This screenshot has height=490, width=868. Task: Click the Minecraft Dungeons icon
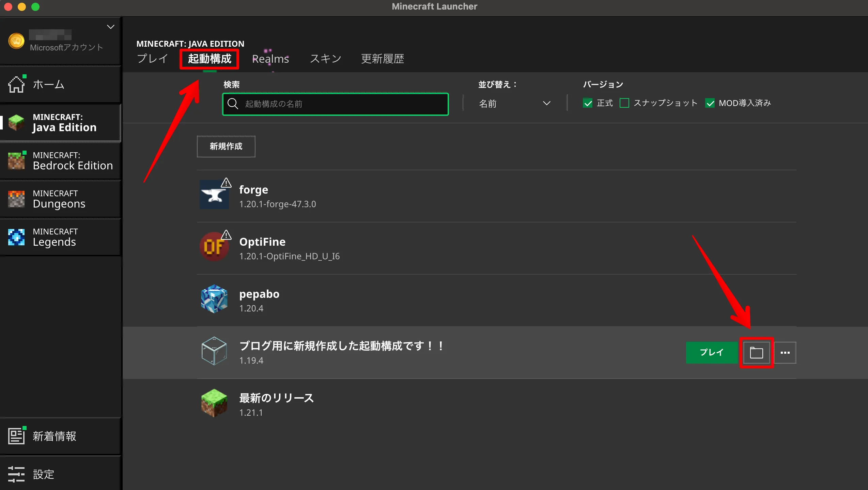[16, 199]
